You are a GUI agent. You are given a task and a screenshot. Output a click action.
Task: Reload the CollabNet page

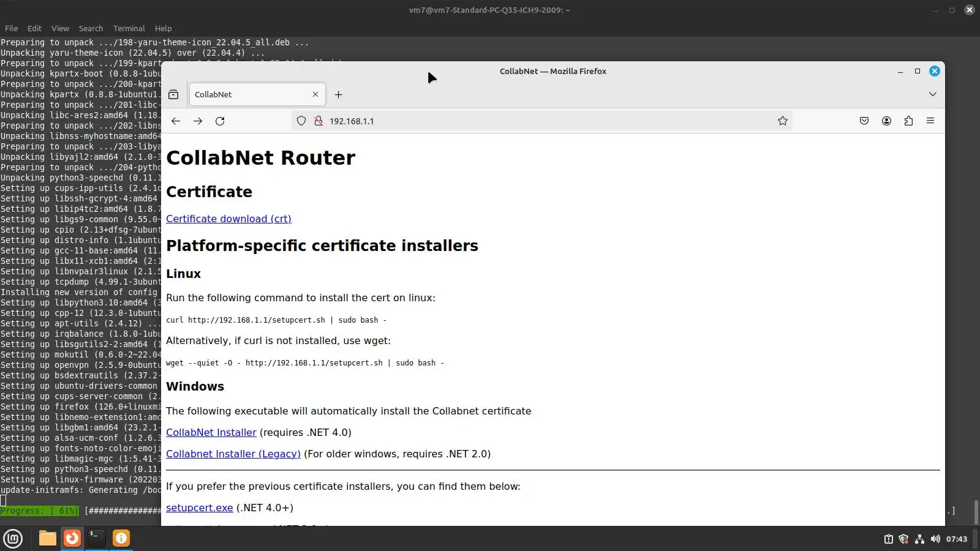click(220, 121)
